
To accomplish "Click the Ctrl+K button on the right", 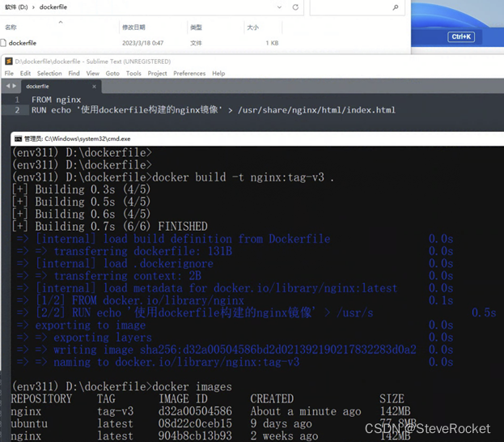I will tap(461, 36).
